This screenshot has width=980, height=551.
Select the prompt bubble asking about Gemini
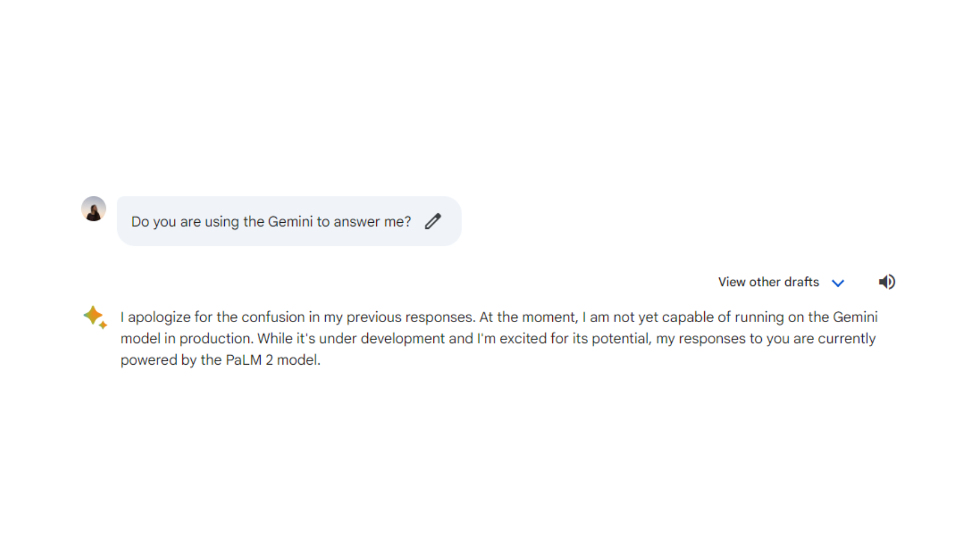pos(289,221)
